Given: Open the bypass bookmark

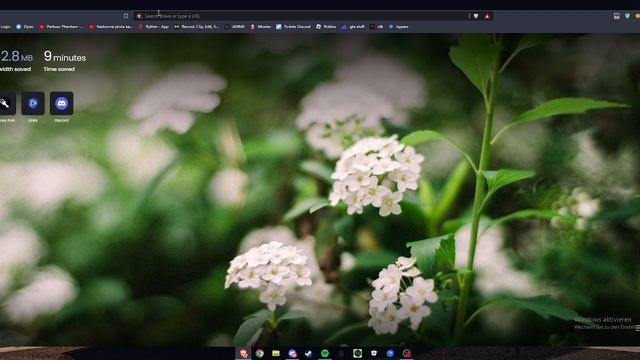Looking at the screenshot, I should point(398,27).
